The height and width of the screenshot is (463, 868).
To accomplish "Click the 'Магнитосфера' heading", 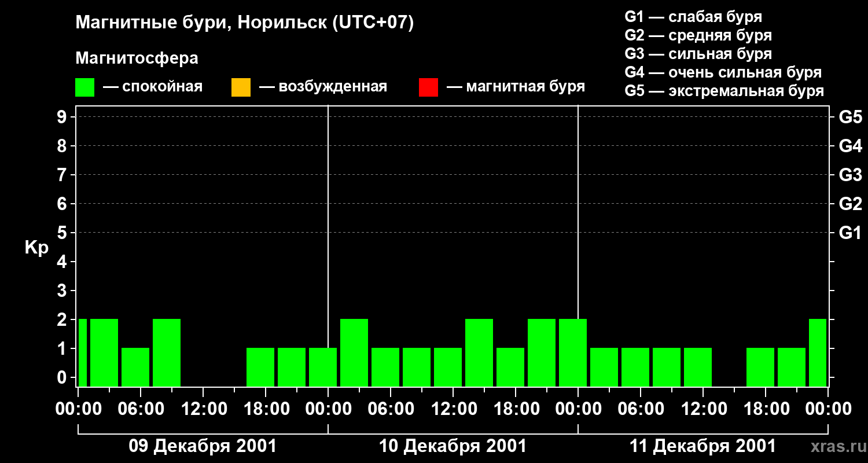I will (x=137, y=58).
